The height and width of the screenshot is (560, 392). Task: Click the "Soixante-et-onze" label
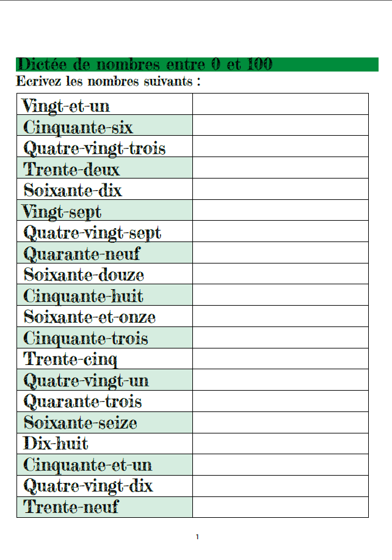click(89, 317)
